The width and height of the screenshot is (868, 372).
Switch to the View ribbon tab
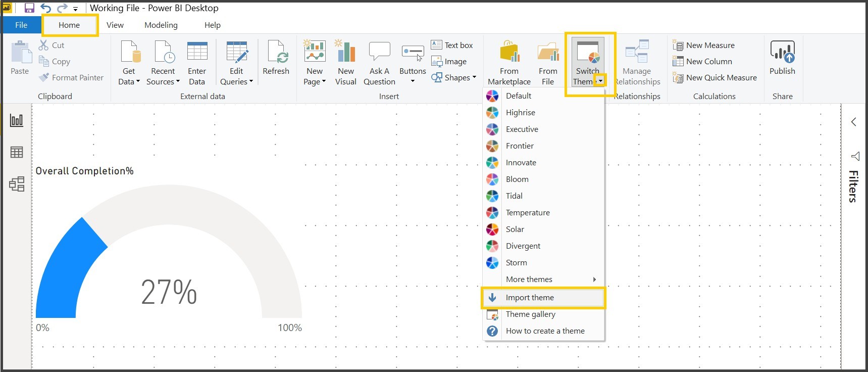115,25
